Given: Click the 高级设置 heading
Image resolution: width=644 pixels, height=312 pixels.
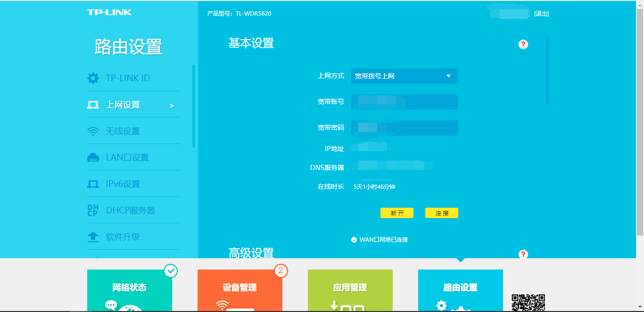Looking at the screenshot, I should 251,253.
